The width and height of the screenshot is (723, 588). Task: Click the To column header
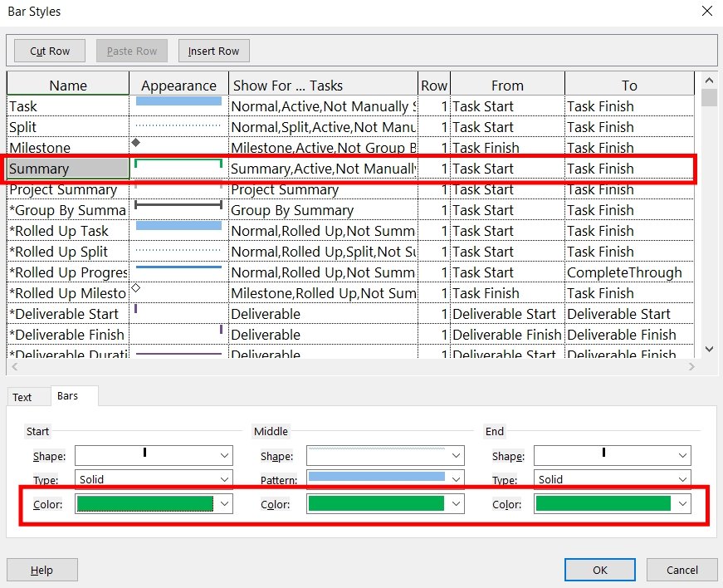pos(629,86)
